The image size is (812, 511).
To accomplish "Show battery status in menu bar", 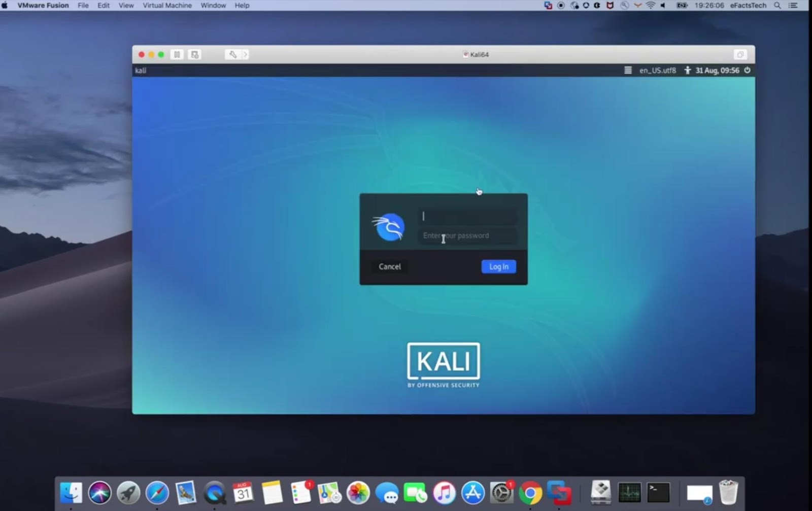I will click(682, 5).
